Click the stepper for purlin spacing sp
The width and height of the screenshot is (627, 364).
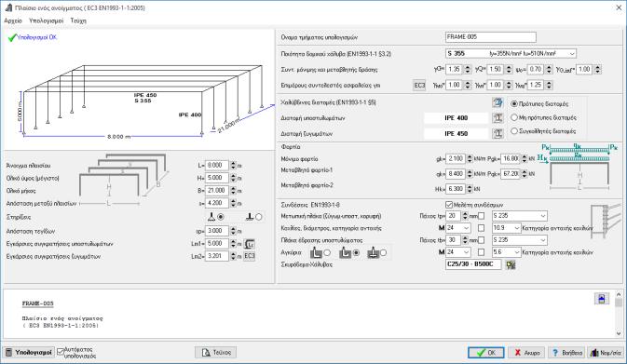pos(233,231)
